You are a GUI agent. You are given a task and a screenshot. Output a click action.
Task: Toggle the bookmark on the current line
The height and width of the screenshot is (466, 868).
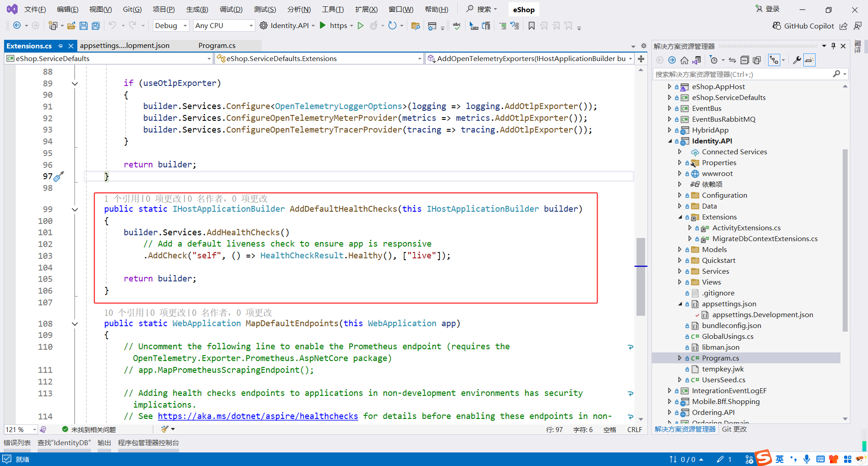click(x=532, y=26)
